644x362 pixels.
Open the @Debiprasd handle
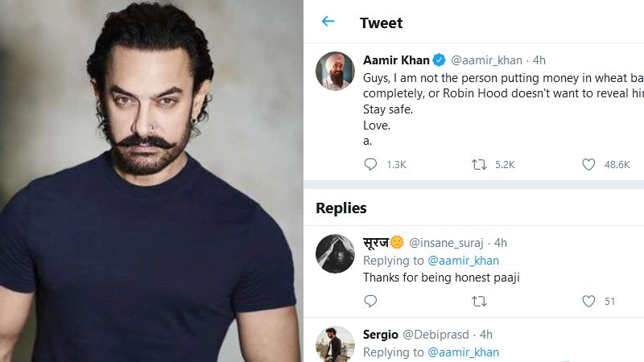pyautogui.click(x=436, y=334)
